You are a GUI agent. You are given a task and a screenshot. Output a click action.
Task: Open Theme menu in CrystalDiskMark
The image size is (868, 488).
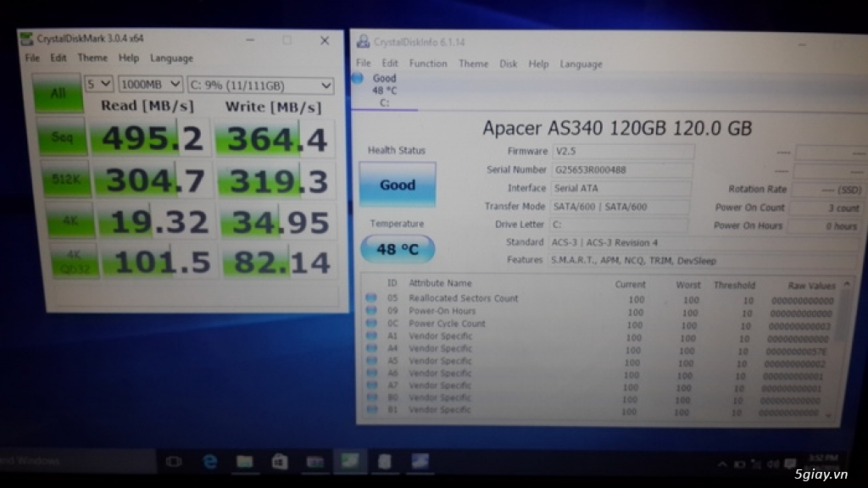pos(92,58)
